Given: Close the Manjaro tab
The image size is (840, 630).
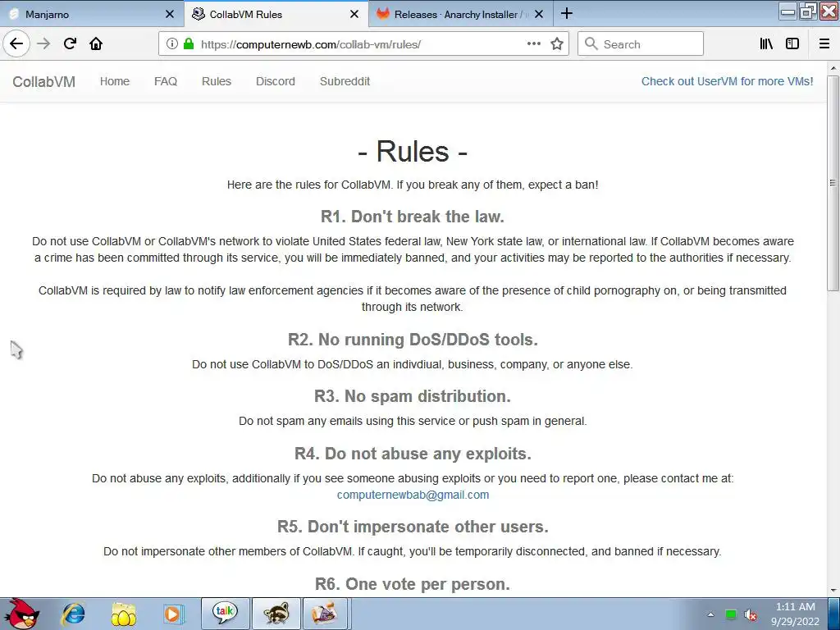Looking at the screenshot, I should (x=169, y=15).
